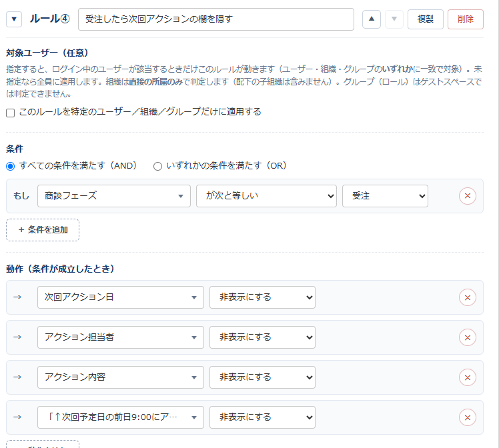The image size is (499, 448).
Task: Open 非表示にする dropdown for 「↑次回予定日の前日9:00 row
Action: click(262, 417)
